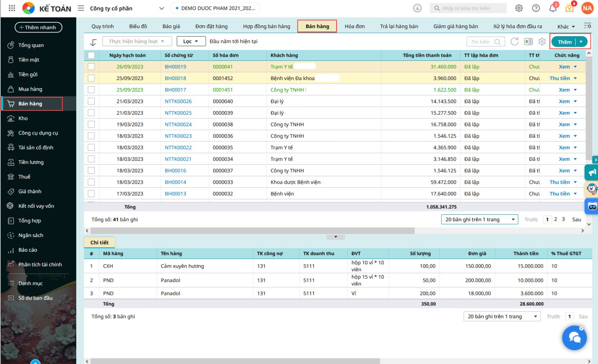This screenshot has height=364, width=598.
Task: Tick the checkbox for row NTTK00025
Action: click(91, 113)
